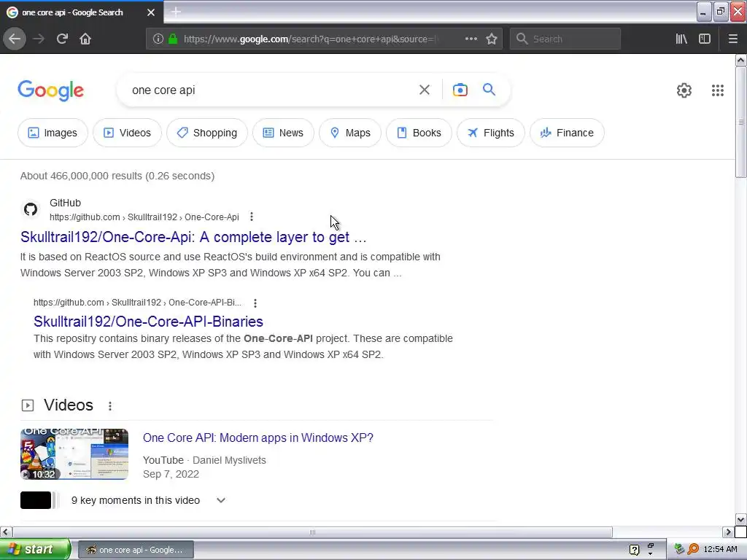This screenshot has height=560, width=747.
Task: Click the green network tray icon
Action: [x=679, y=549]
